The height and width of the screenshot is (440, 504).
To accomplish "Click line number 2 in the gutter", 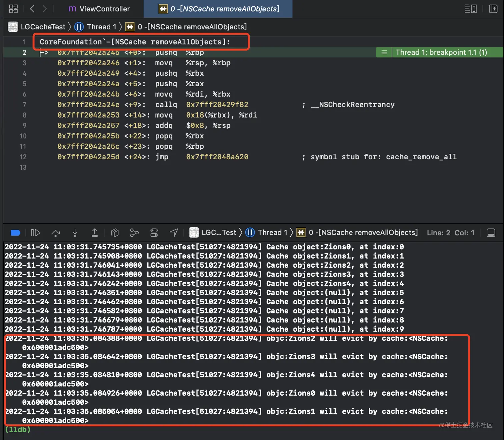I will pyautogui.click(x=24, y=52).
